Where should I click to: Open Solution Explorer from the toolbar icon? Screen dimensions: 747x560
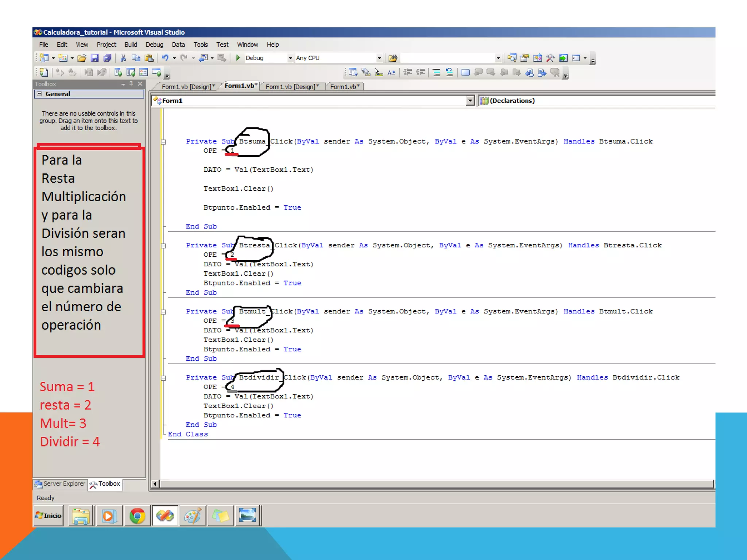[512, 58]
